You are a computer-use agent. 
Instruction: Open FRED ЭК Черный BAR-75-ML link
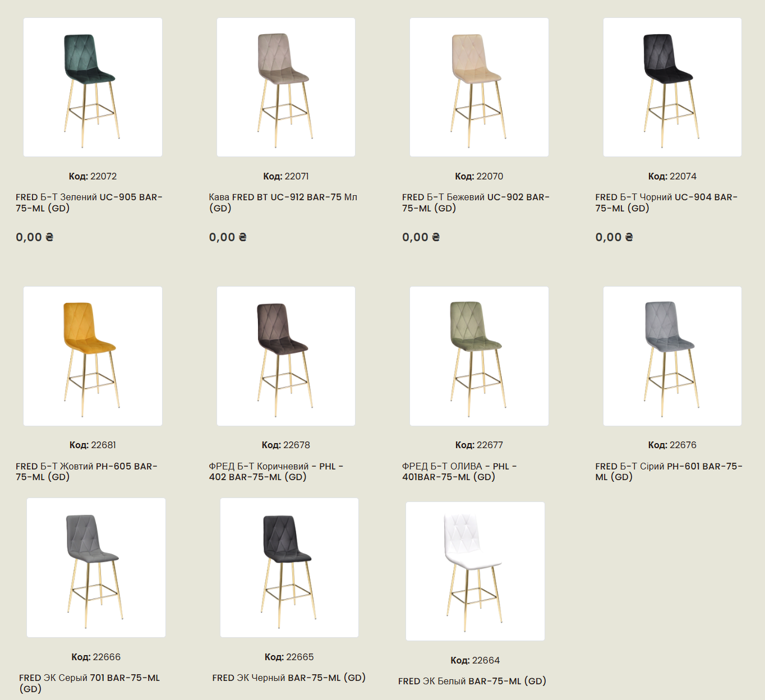click(289, 678)
